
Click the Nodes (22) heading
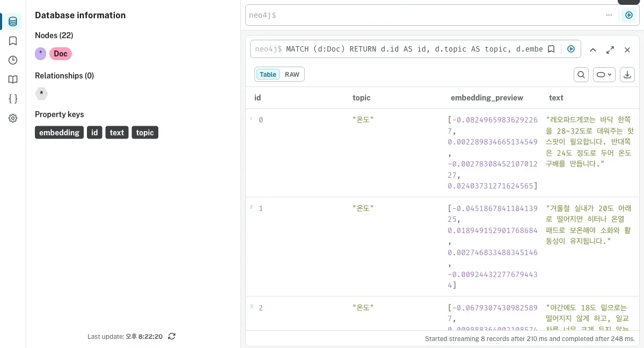click(54, 35)
